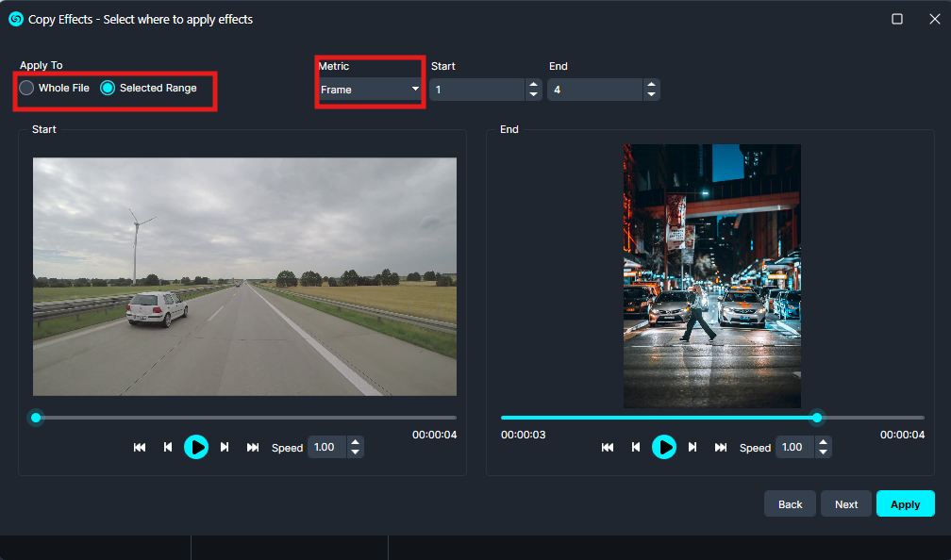Click the End preview Speed value field

click(795, 447)
